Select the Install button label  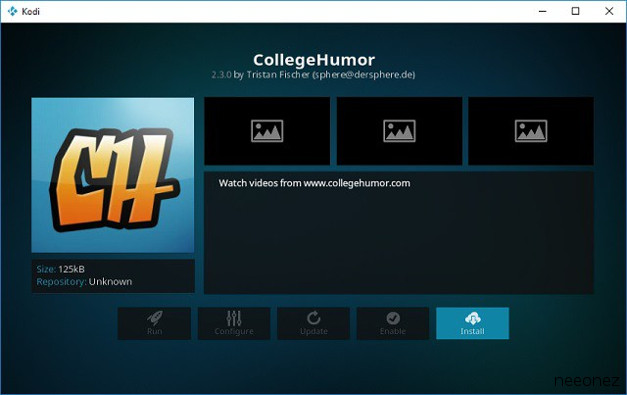click(472, 331)
